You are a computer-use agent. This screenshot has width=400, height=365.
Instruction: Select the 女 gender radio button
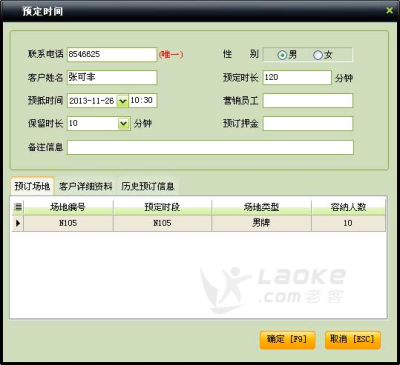click(318, 55)
